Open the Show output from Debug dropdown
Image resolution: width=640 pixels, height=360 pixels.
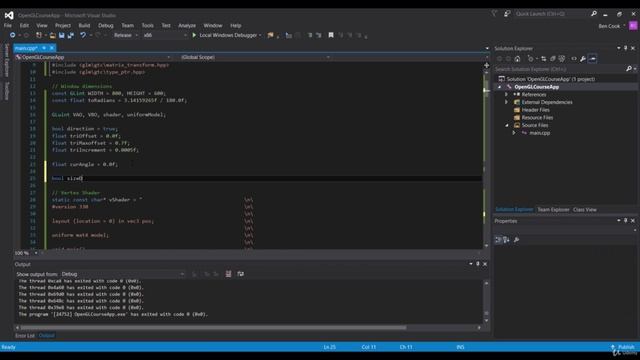click(122, 274)
